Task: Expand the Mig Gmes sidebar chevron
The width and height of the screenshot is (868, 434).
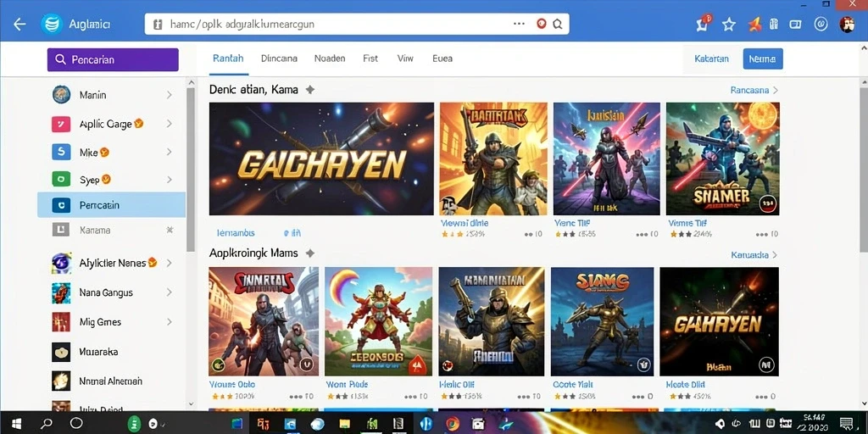Action: pyautogui.click(x=169, y=321)
